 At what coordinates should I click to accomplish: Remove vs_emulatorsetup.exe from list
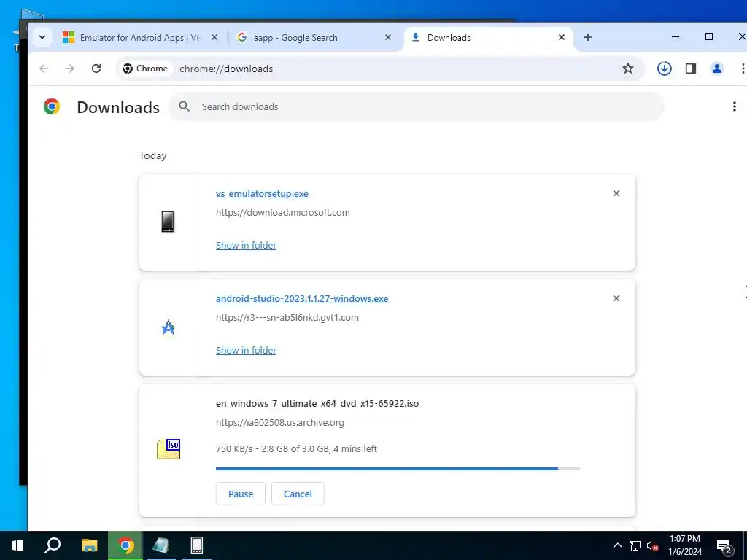coord(616,193)
